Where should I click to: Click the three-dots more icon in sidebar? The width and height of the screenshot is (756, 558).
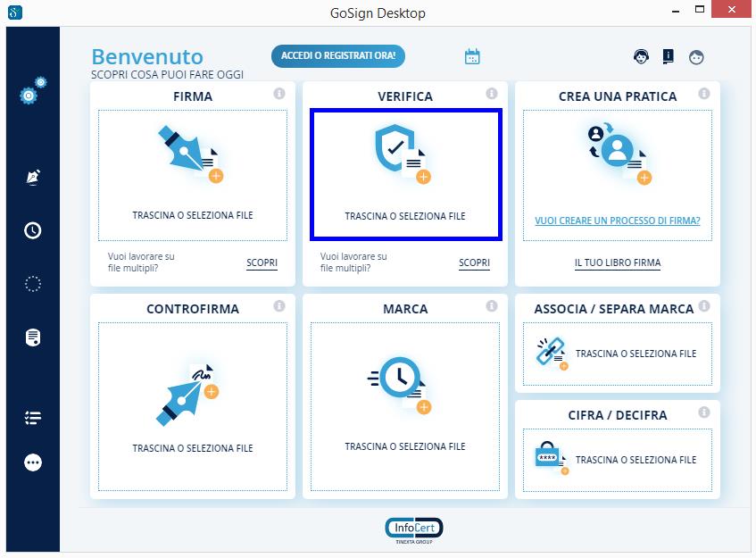click(x=33, y=462)
